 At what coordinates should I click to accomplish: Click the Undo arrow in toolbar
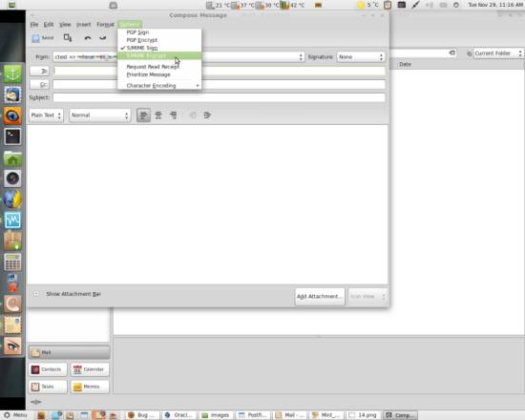(88, 38)
